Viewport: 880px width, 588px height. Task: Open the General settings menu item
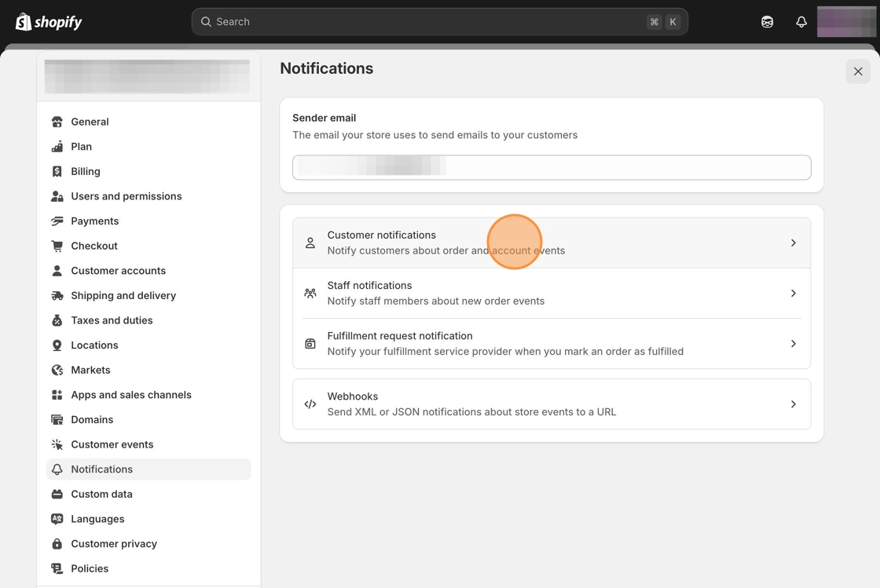tap(90, 122)
